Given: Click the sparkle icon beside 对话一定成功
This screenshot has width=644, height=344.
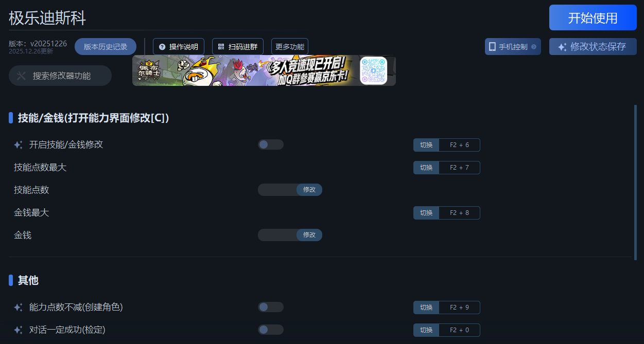Looking at the screenshot, I should coord(18,330).
